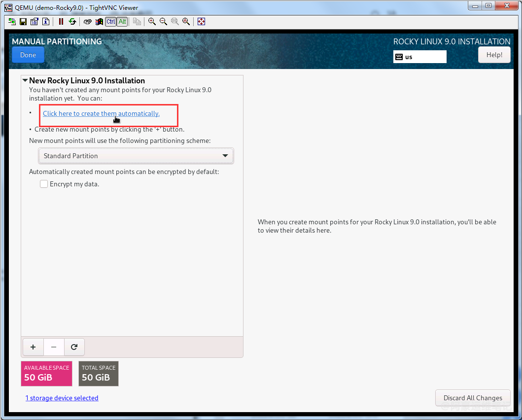
Task: Open the 1 storage device selected link
Action: click(x=62, y=398)
